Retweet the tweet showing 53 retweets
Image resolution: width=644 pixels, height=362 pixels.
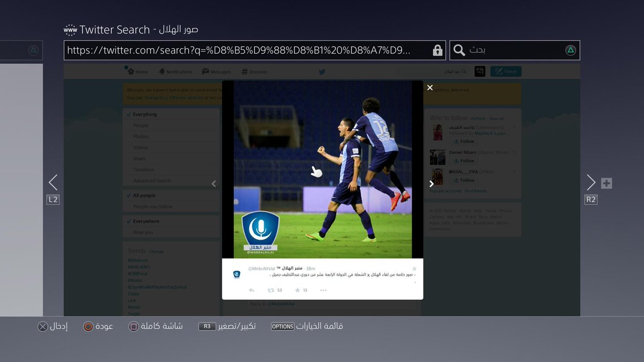click(271, 290)
